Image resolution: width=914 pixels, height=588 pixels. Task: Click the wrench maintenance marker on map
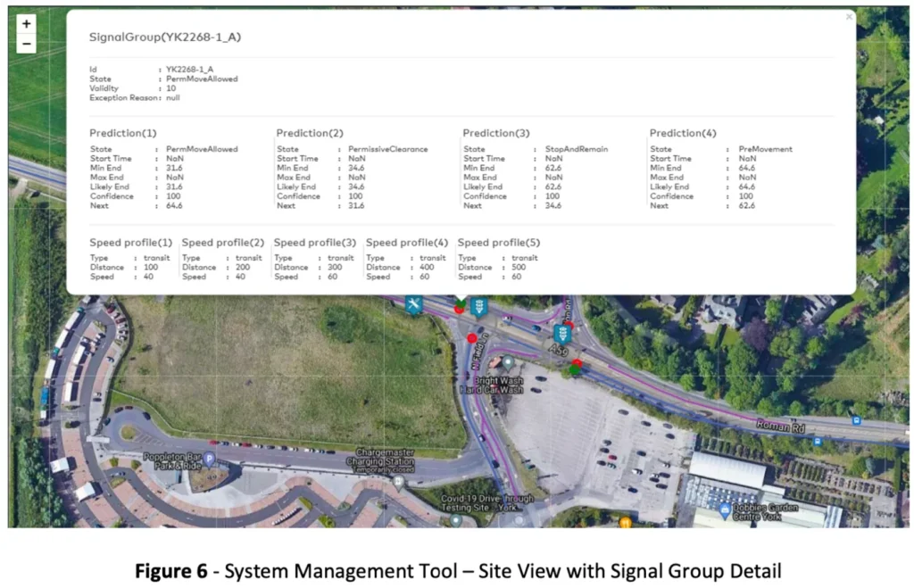click(x=413, y=305)
